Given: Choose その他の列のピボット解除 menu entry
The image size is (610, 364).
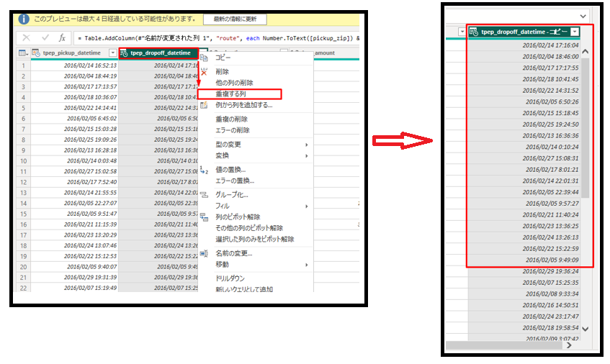Looking at the screenshot, I should (249, 228).
